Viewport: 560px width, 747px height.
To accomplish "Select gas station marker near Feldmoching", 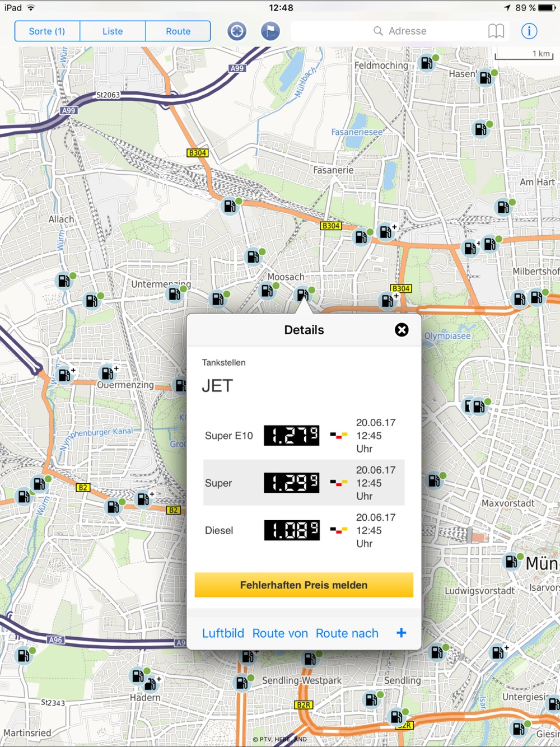I will (427, 63).
